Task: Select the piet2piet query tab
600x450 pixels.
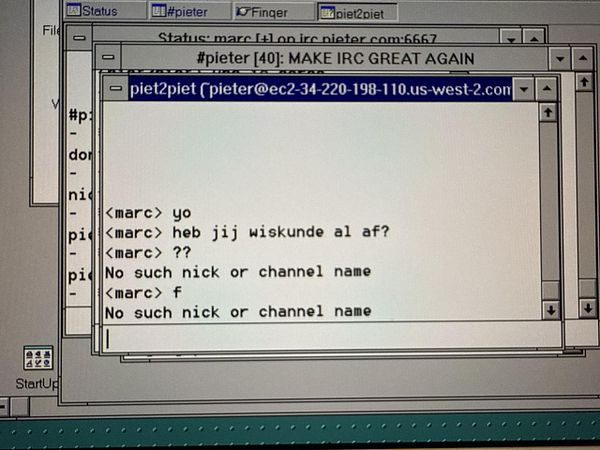Action: pyautogui.click(x=357, y=13)
